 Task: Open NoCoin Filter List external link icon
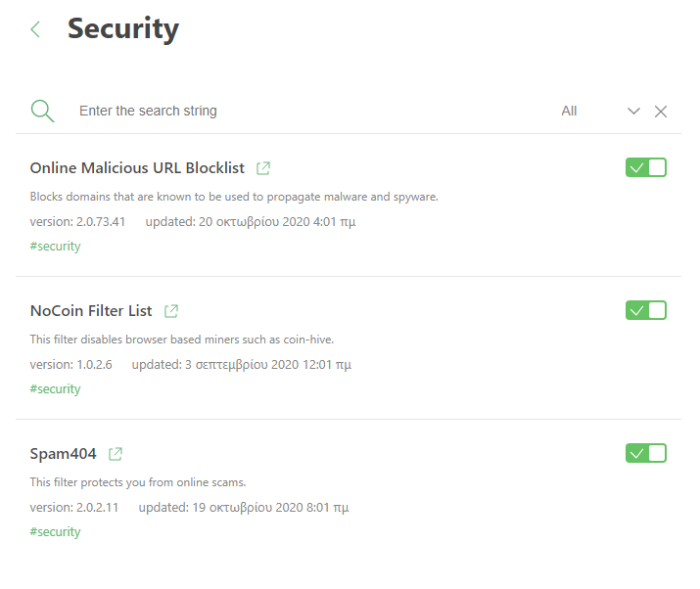(171, 311)
